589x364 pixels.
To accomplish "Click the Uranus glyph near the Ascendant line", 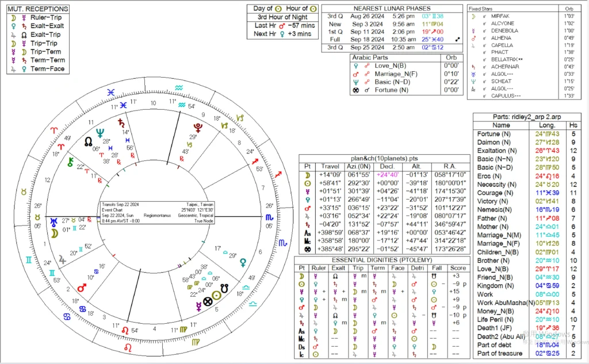I will point(53,220).
